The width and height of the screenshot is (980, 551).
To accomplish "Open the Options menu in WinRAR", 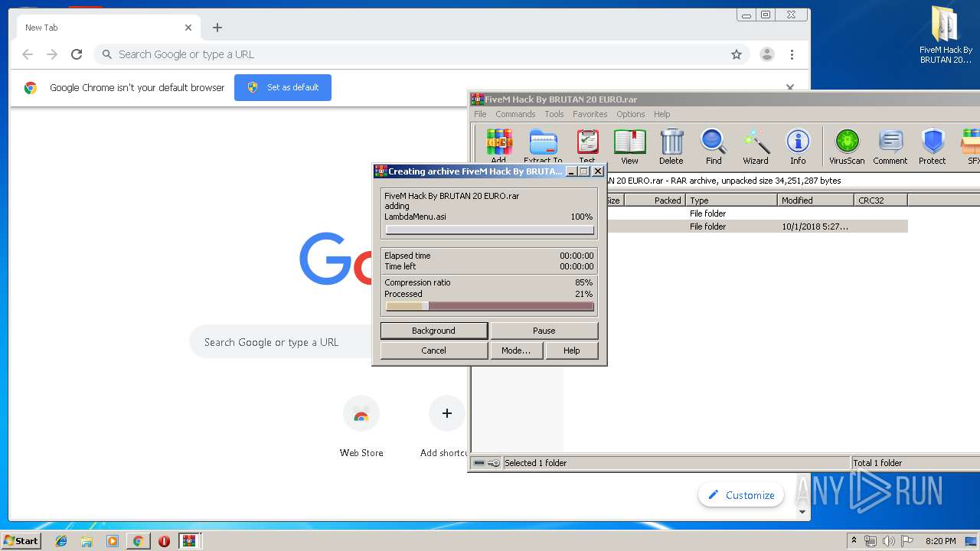I will 631,114.
